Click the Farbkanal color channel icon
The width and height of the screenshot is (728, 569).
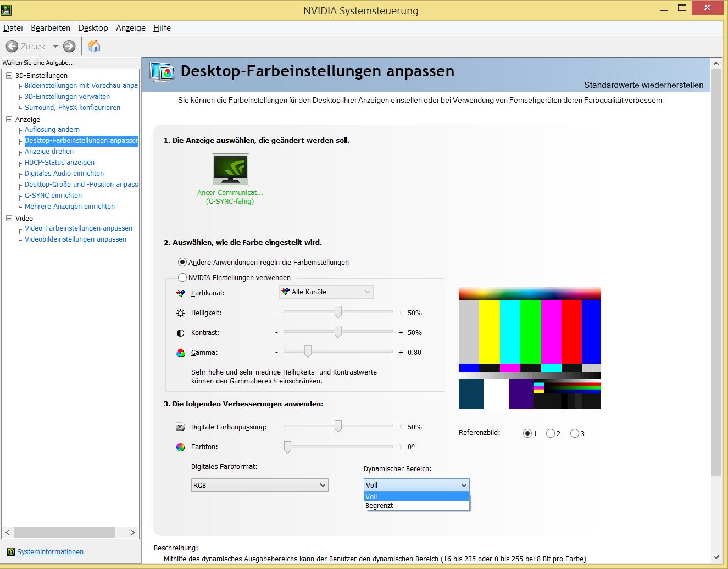coord(181,293)
